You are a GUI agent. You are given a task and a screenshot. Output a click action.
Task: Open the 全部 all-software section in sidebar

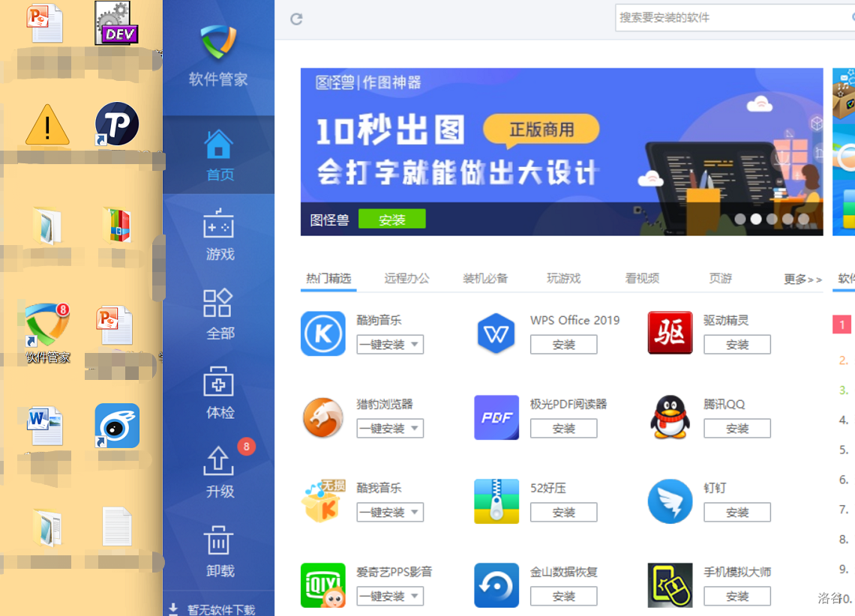pyautogui.click(x=219, y=314)
